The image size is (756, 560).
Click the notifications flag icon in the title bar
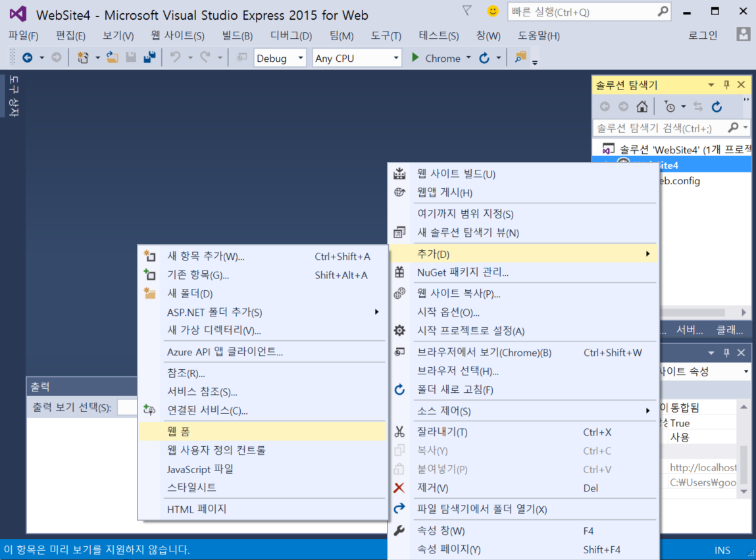pos(468,11)
